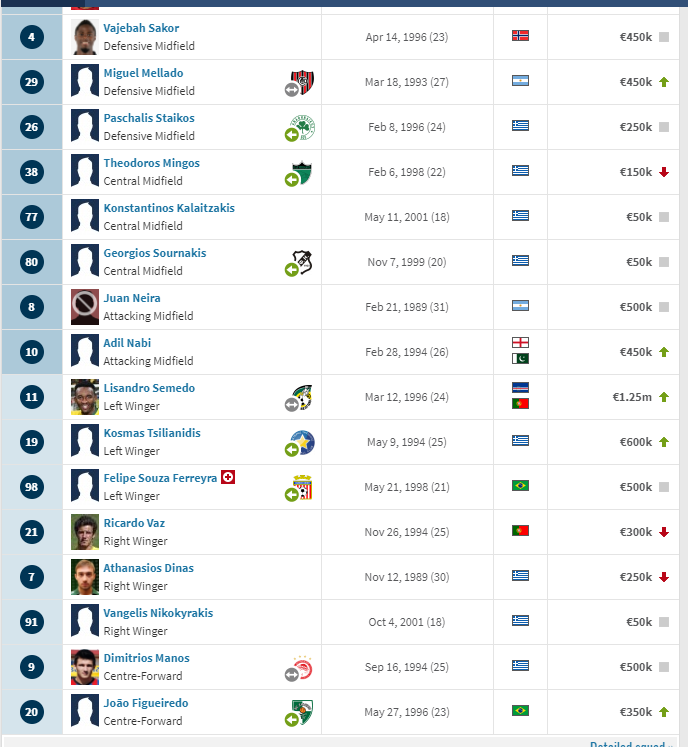Image resolution: width=688 pixels, height=747 pixels.
Task: Click the Olympiacos crest beside Dimitrios Manos
Action: (302, 667)
